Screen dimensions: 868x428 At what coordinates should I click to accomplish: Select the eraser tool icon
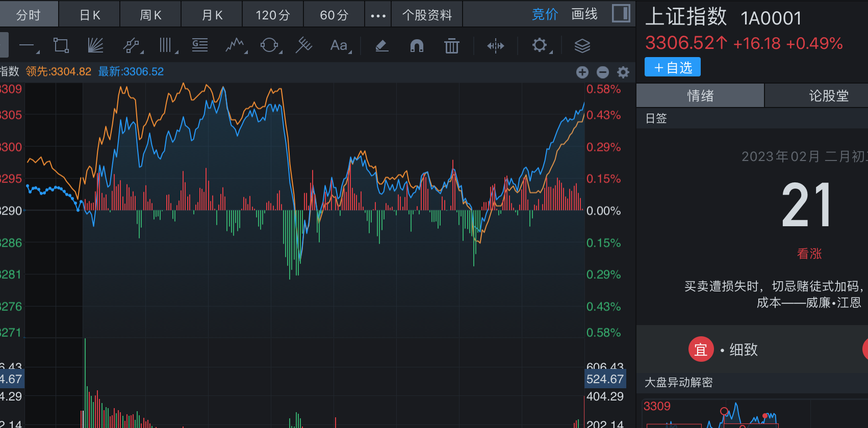pyautogui.click(x=381, y=46)
